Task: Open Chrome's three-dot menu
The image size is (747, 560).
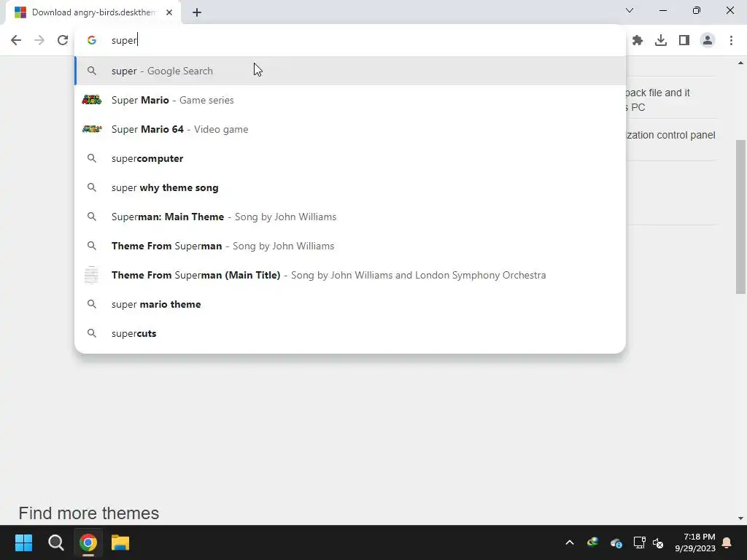Action: click(x=731, y=41)
